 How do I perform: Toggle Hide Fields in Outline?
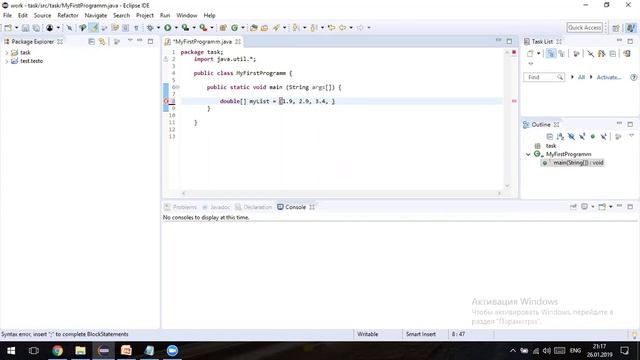pos(571,136)
